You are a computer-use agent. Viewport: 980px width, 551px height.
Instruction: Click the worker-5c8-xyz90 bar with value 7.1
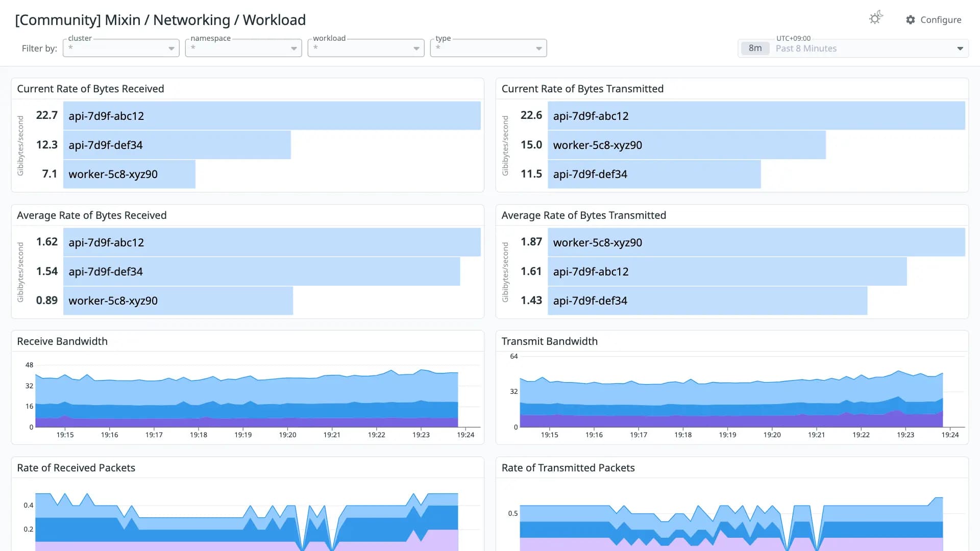pyautogui.click(x=129, y=174)
